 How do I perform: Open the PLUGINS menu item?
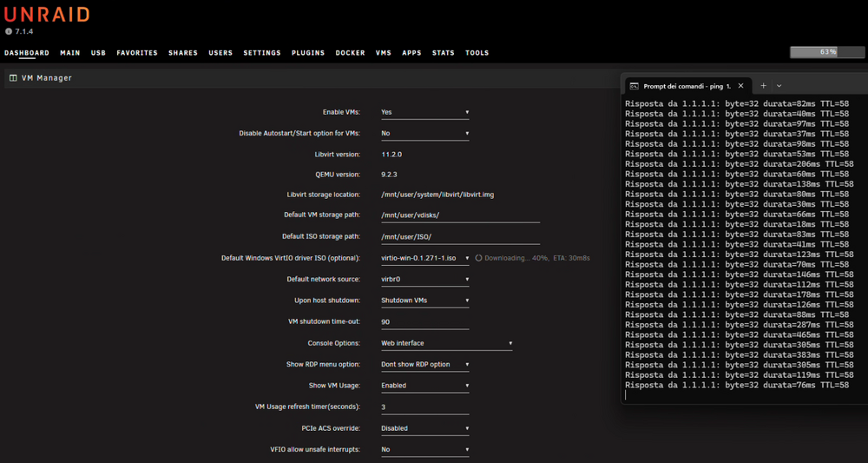pos(308,53)
